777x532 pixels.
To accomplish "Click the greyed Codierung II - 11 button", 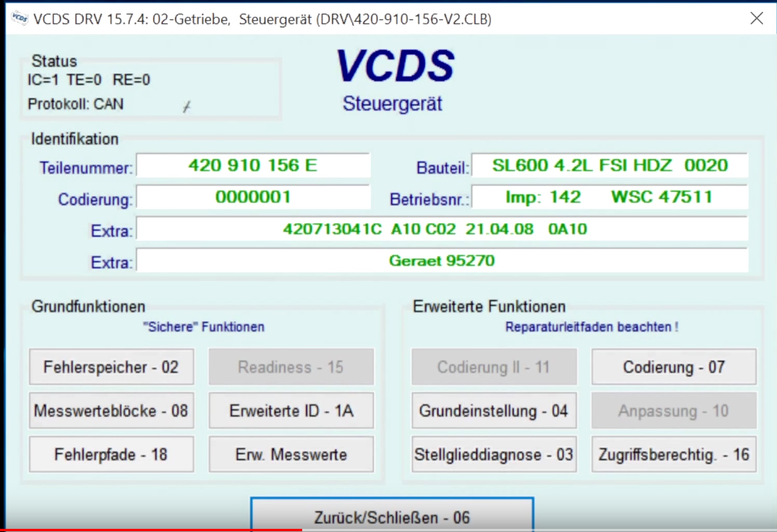I will tap(494, 367).
